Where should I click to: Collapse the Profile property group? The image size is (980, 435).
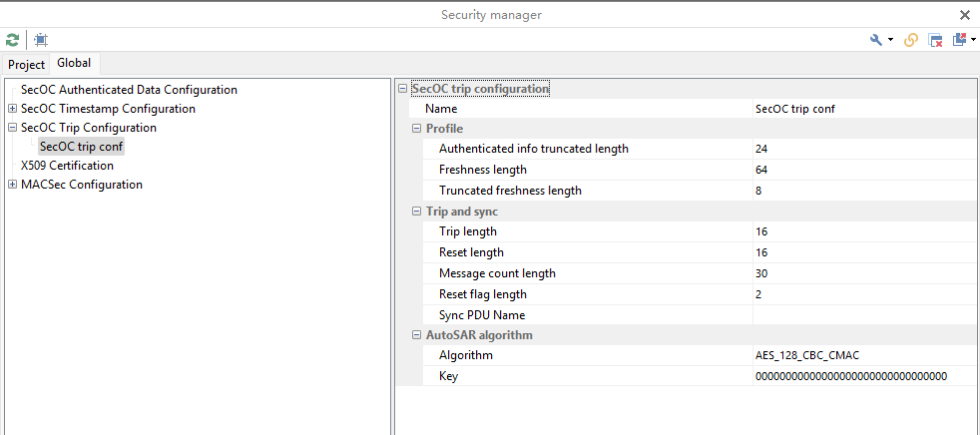point(416,129)
